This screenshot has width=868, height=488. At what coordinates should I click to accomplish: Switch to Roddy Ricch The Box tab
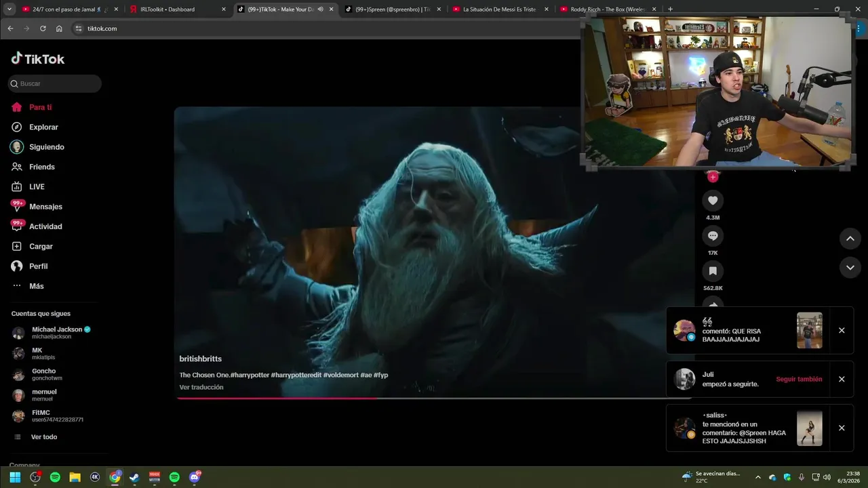606,9
